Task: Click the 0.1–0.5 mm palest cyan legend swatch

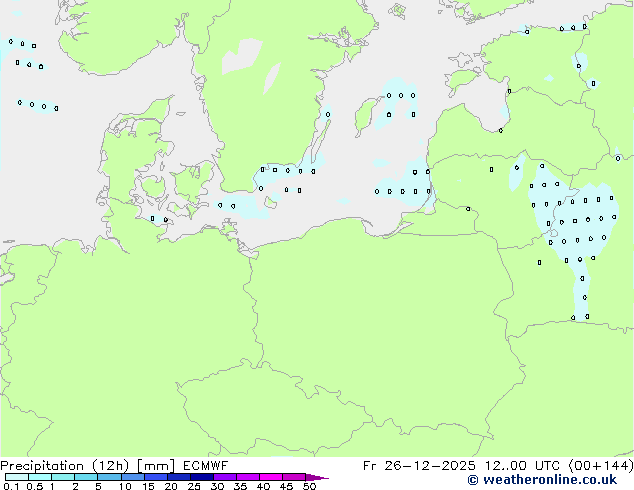Action: 17,477
